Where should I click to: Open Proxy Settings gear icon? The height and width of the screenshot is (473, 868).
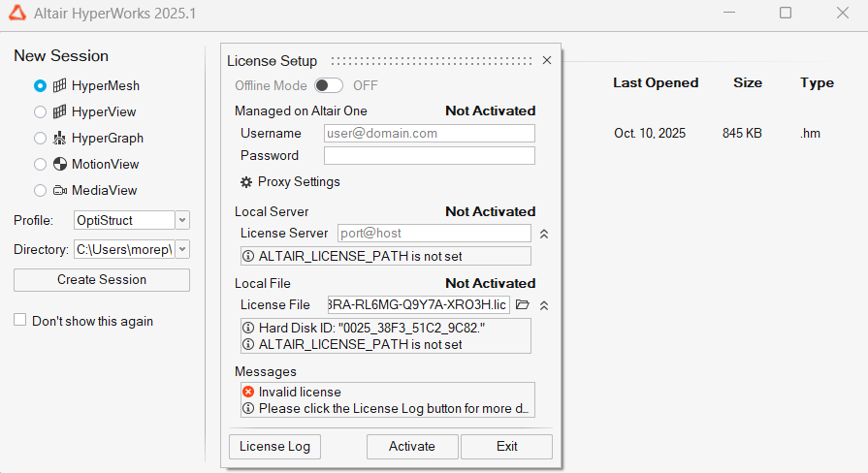tap(246, 182)
